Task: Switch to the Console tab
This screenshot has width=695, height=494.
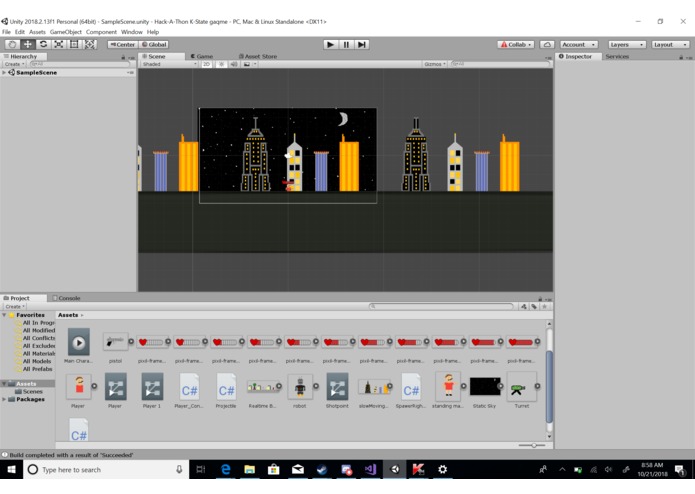Action: 66,298
